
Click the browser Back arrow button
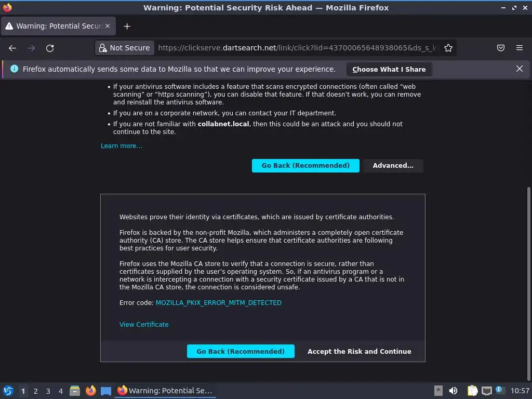[x=12, y=48]
